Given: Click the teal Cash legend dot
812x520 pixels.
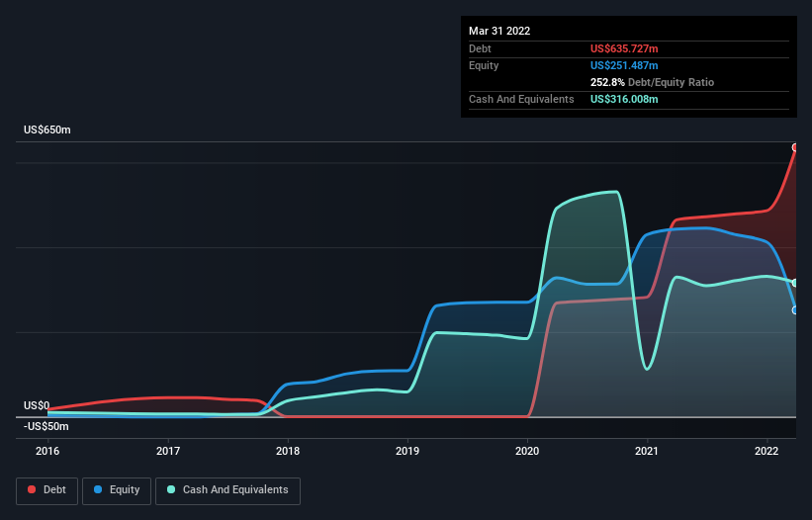Looking at the screenshot, I should [171, 489].
